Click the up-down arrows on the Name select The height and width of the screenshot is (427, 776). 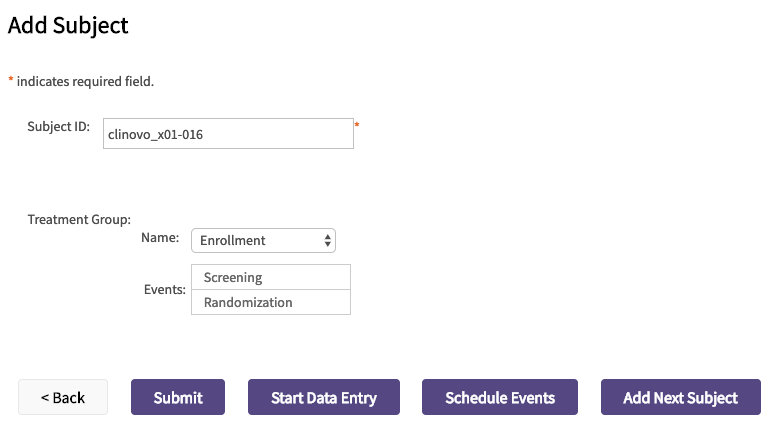(x=327, y=240)
